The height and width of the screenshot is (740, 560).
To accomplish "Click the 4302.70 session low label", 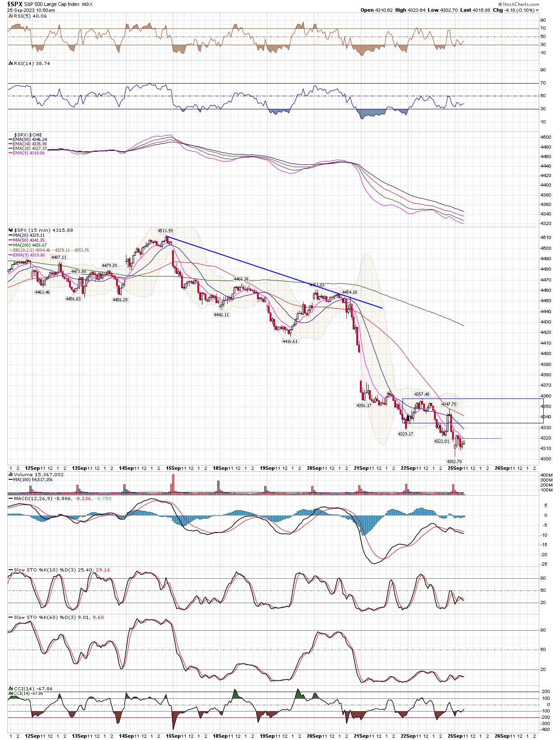I will click(454, 462).
